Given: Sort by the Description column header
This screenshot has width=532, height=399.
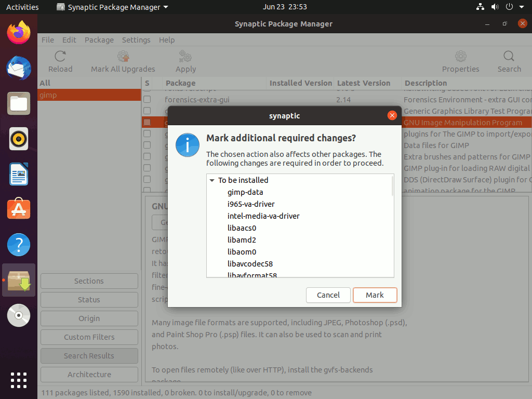Looking at the screenshot, I should 467,83.
